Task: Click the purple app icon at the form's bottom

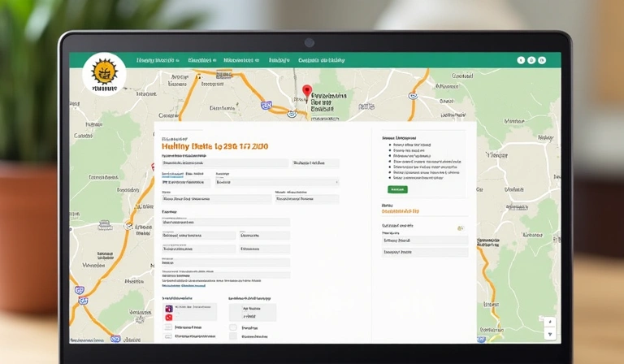Action: pos(169,309)
